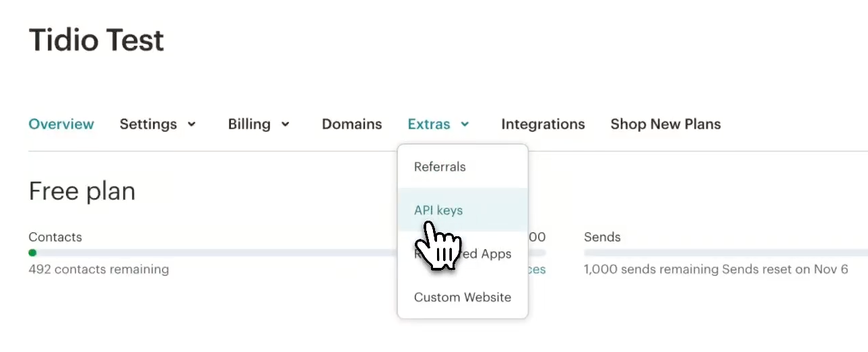Switch to the Integrations tab
Image resolution: width=868 pixels, height=352 pixels.
543,125
